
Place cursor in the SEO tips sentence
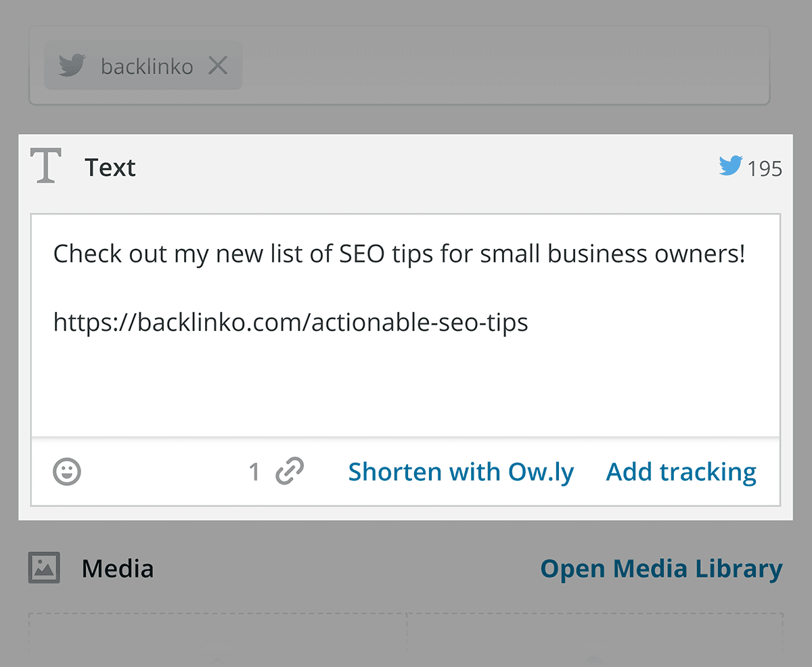click(399, 254)
